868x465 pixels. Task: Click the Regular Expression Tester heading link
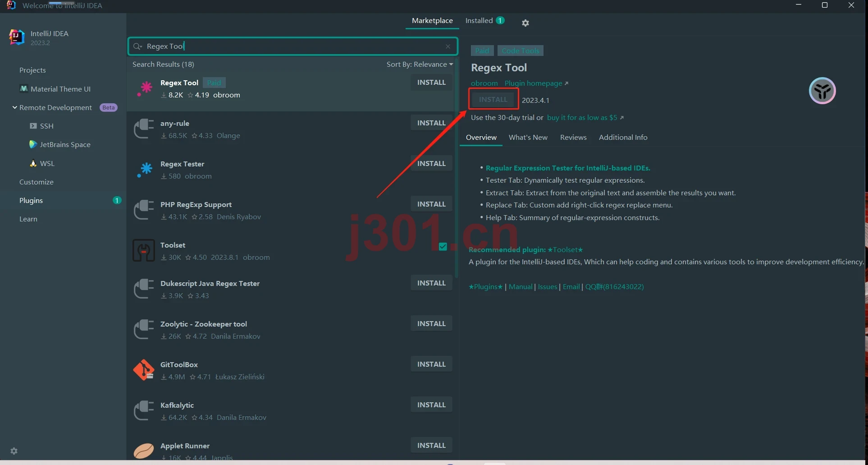pos(568,168)
